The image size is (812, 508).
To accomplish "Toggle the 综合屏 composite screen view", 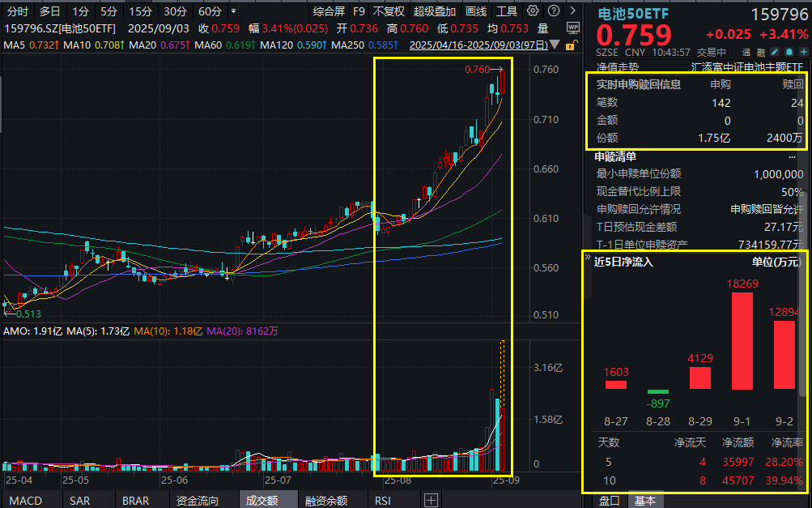I will click(329, 11).
